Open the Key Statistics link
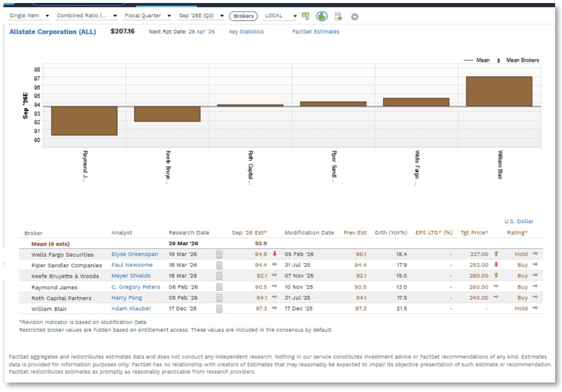Viewport: 562px width, 392px height. click(246, 32)
